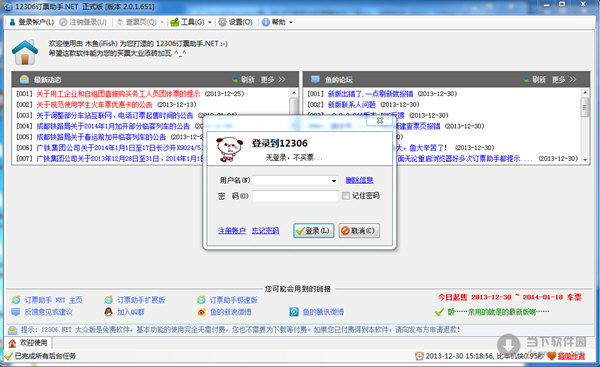The image size is (600, 367).
Task: Click the help info icon
Action: tap(266, 22)
